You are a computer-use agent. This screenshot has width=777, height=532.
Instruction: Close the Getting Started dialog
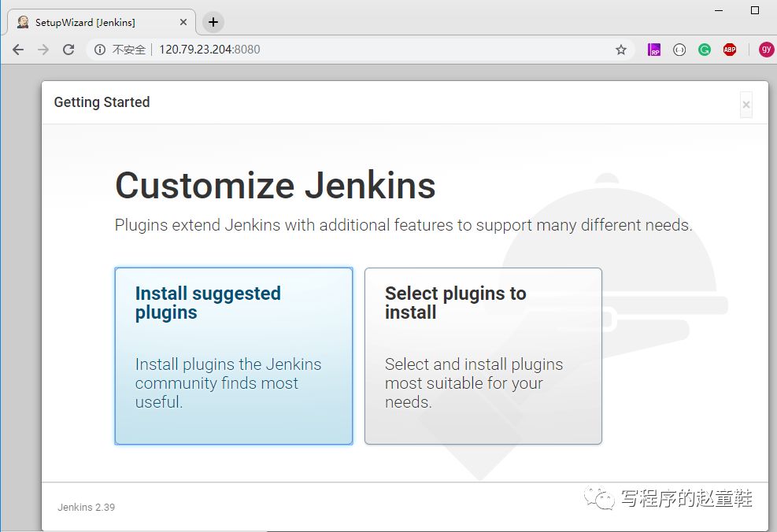point(746,105)
